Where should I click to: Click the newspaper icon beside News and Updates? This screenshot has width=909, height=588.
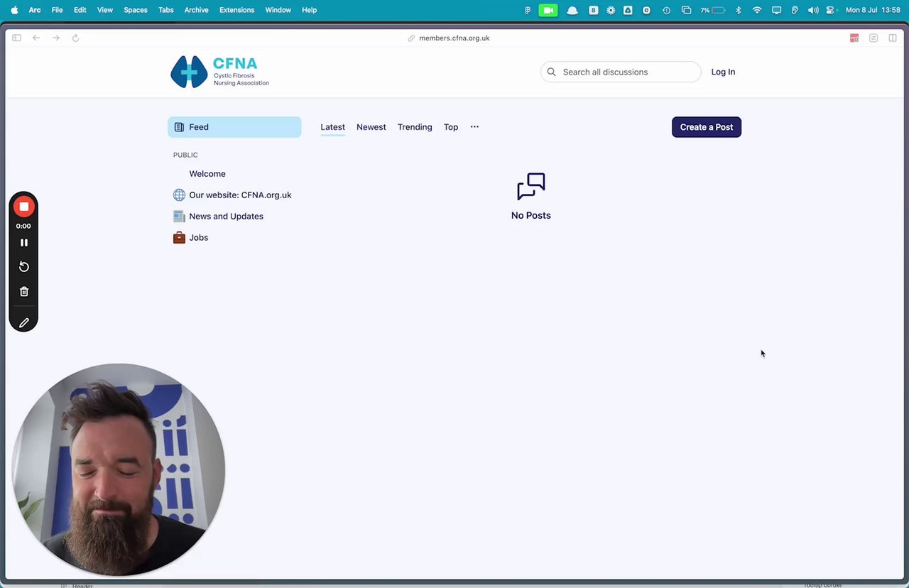[179, 217]
